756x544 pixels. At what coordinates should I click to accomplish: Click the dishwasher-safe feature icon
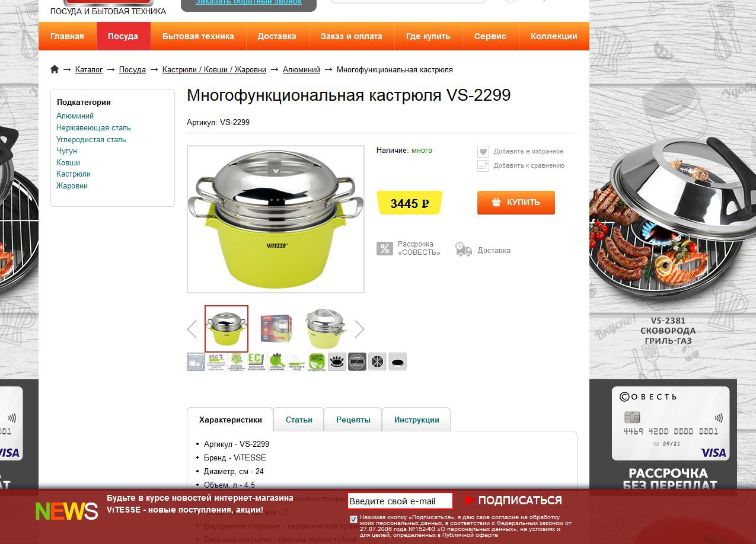(196, 361)
